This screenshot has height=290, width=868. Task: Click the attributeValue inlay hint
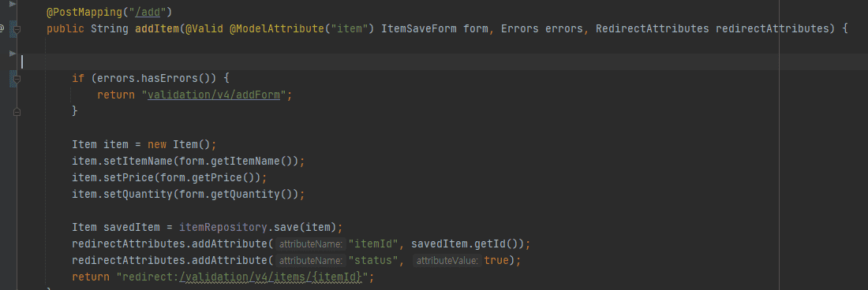point(447,260)
